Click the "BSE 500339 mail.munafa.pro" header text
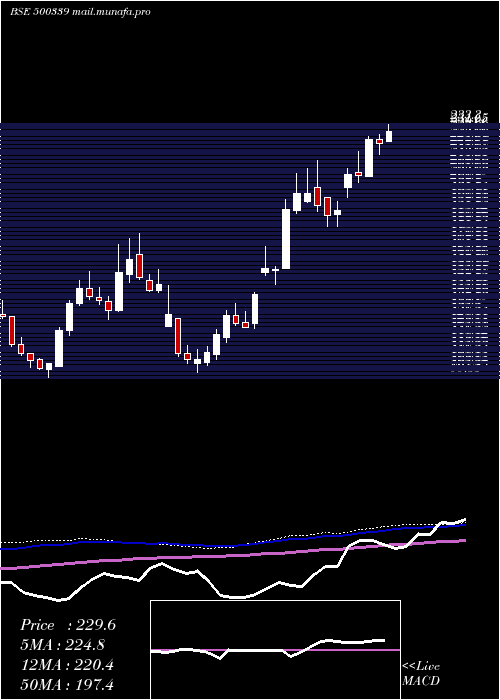The width and height of the screenshot is (500, 700). pyautogui.click(x=80, y=12)
